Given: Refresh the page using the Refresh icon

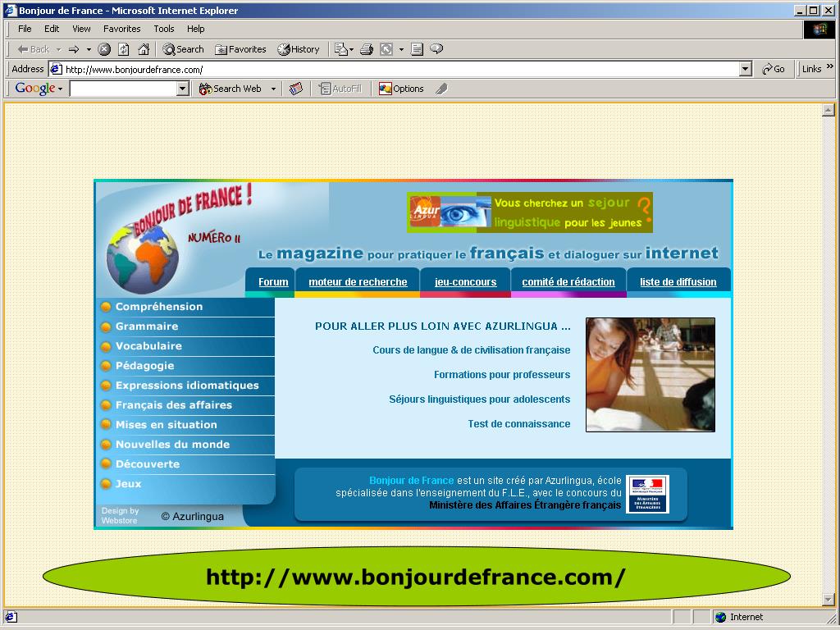Looking at the screenshot, I should pyautogui.click(x=124, y=49).
